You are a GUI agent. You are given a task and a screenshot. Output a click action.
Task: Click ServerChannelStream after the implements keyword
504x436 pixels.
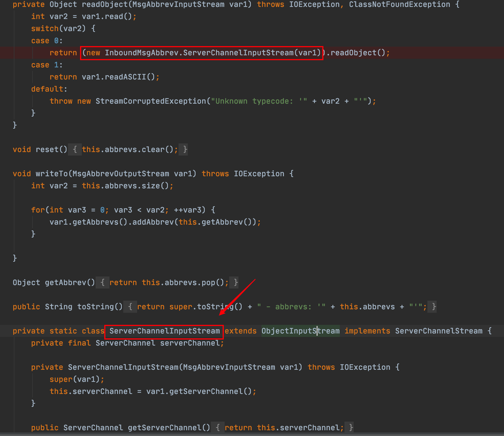pyautogui.click(x=438, y=331)
